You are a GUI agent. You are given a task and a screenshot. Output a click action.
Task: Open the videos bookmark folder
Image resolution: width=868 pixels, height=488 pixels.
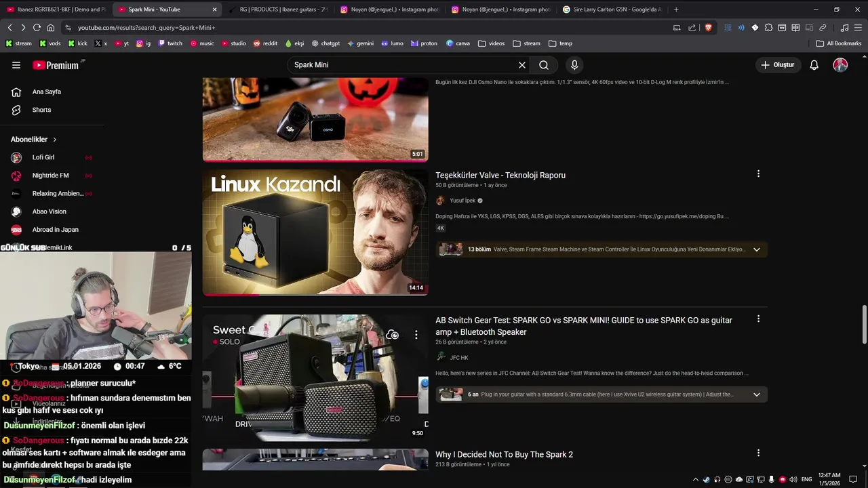(x=491, y=43)
